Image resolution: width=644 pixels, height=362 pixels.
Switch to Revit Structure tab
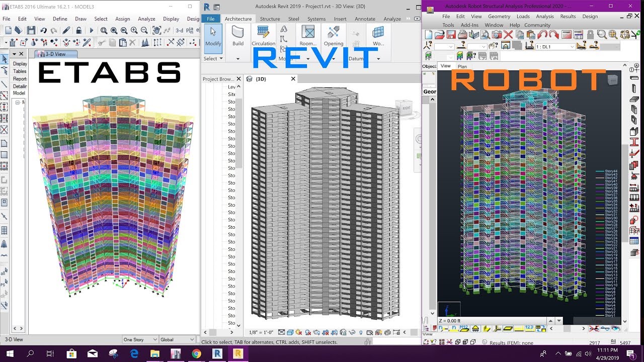coord(270,19)
